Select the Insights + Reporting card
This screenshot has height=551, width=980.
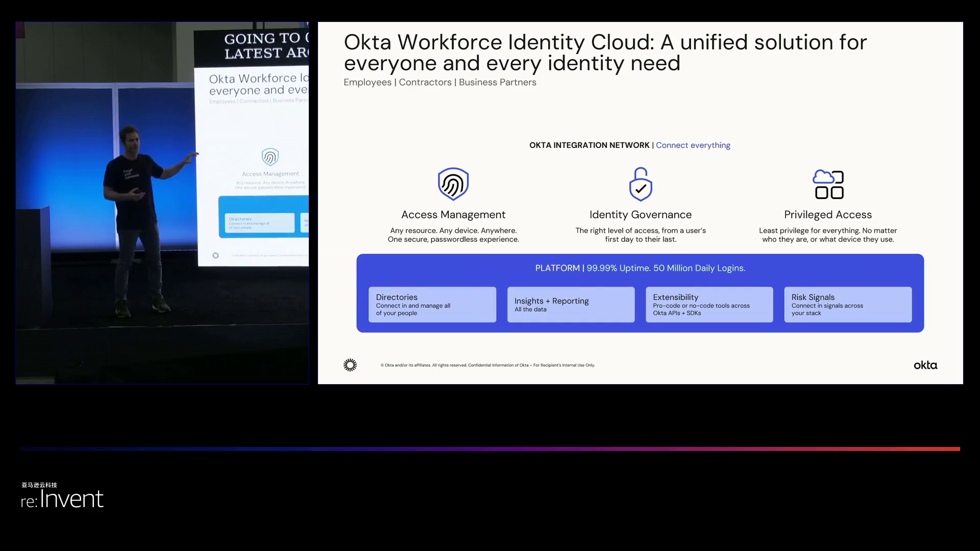[x=571, y=305]
